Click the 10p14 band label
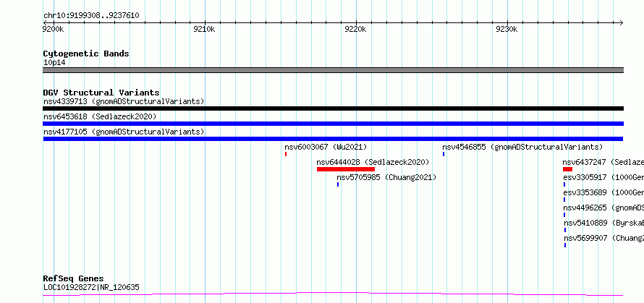Viewport: 644px width, 303px height. coord(54,63)
